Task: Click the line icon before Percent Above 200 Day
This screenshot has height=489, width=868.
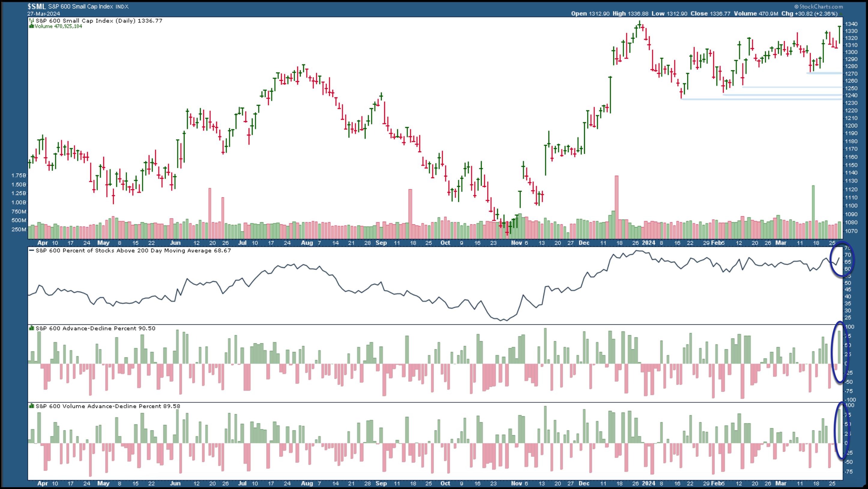Action: point(32,251)
